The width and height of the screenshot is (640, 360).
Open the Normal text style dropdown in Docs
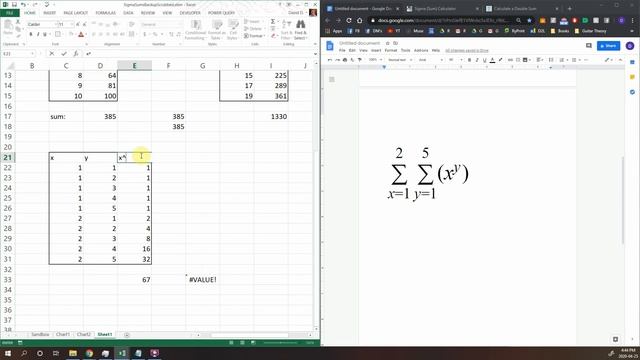point(400,60)
